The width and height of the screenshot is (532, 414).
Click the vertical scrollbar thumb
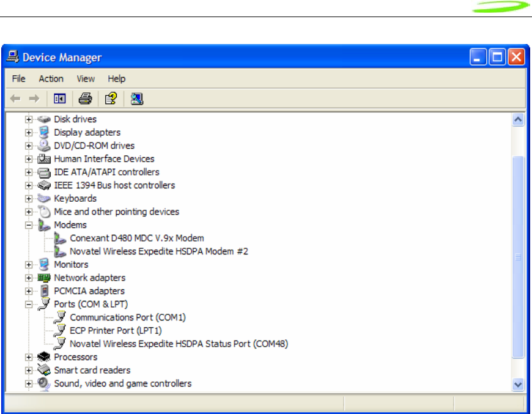click(518, 257)
